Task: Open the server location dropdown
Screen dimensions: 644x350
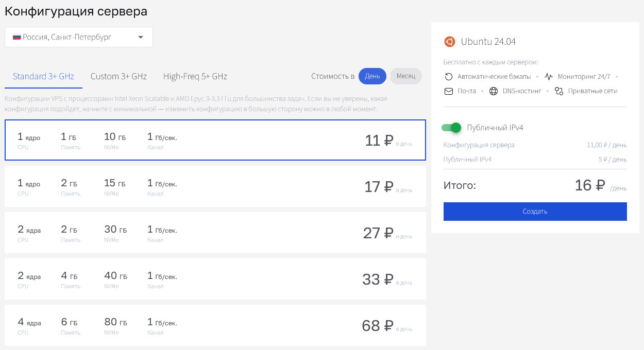Action: [78, 37]
